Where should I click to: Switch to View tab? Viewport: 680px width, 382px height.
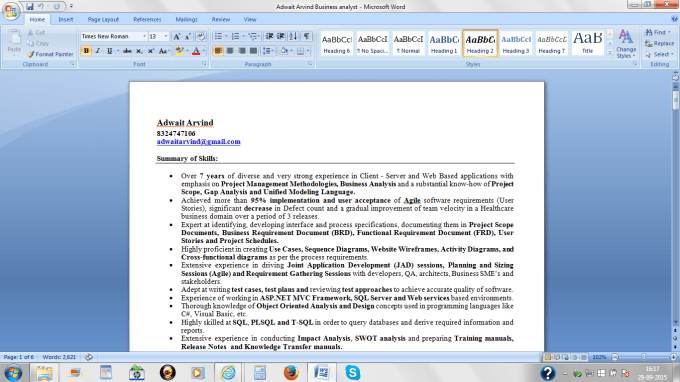(250, 20)
